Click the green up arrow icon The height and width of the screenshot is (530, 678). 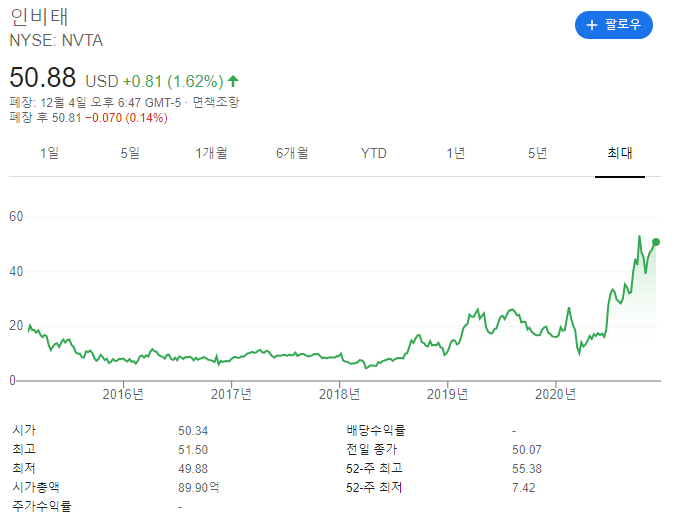point(233,81)
